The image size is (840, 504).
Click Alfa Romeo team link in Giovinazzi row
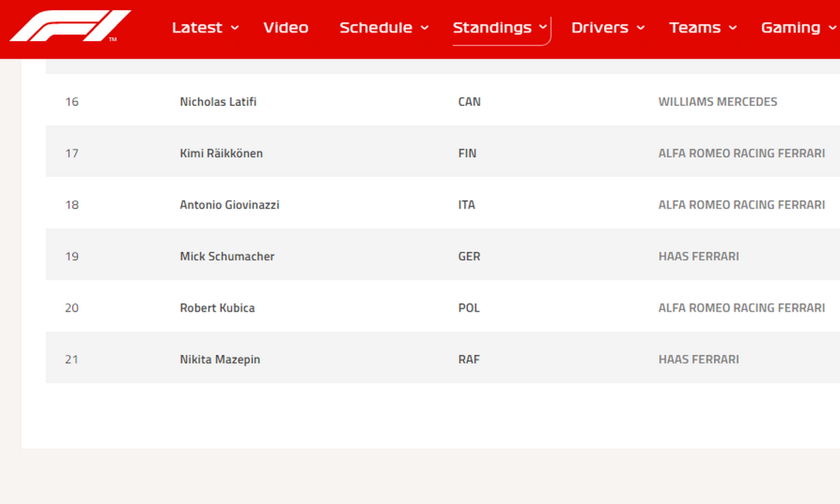pos(741,205)
